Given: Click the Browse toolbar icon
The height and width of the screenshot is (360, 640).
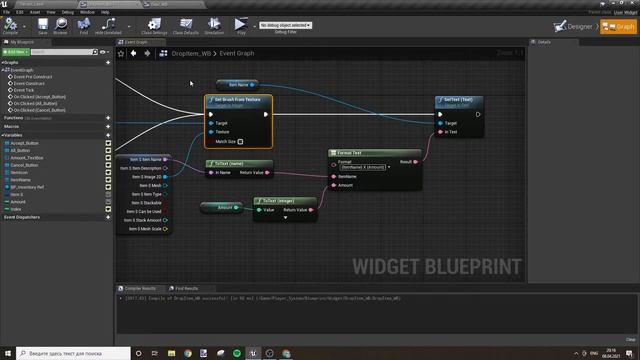Looking at the screenshot, I should point(60,26).
